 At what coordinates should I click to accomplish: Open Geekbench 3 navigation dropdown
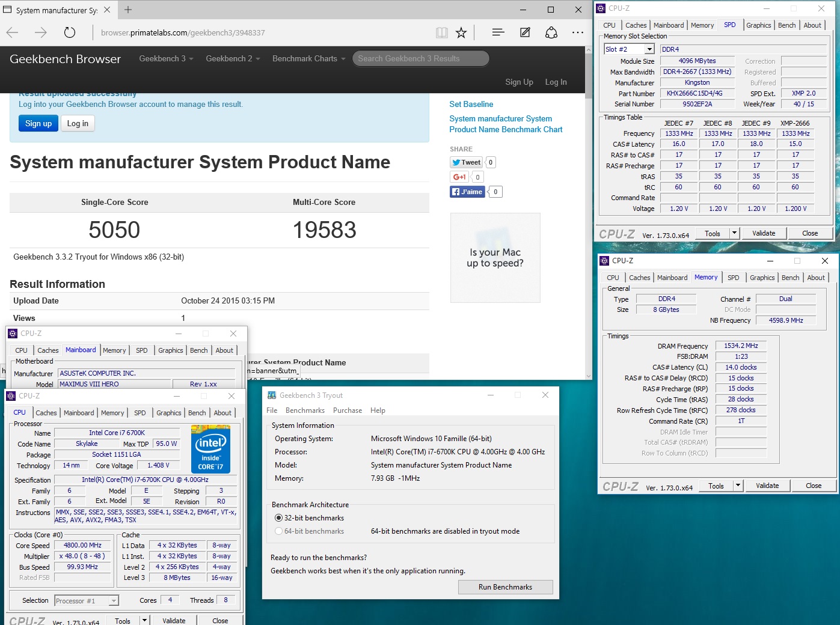click(167, 58)
